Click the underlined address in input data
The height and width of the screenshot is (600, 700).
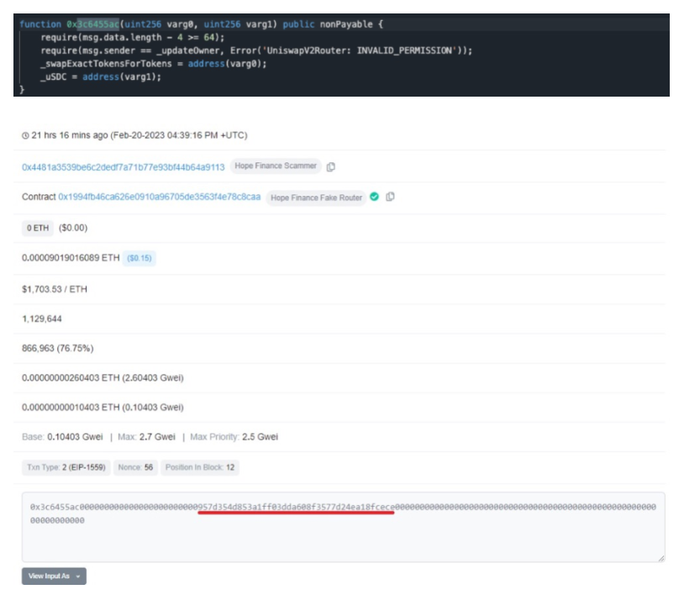pos(297,508)
